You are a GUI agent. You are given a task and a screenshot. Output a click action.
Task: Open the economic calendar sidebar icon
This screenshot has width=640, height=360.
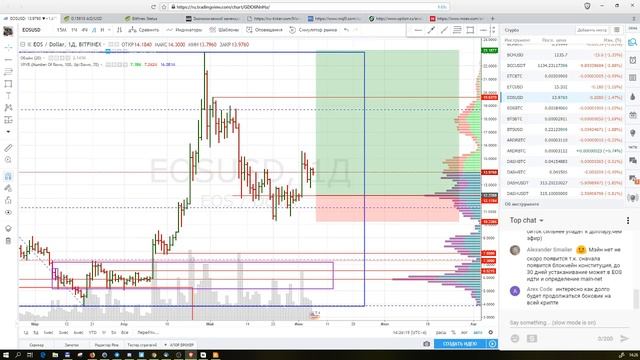(x=632, y=115)
